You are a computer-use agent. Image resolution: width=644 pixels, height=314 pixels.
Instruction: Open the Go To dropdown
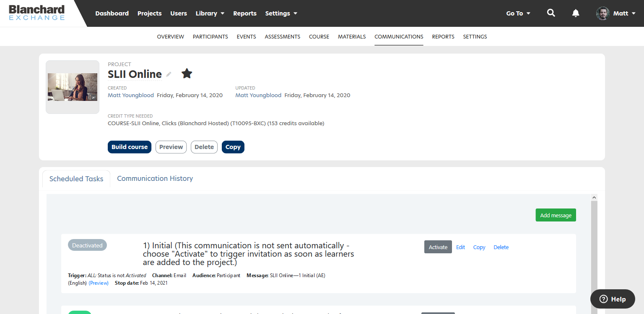click(518, 13)
